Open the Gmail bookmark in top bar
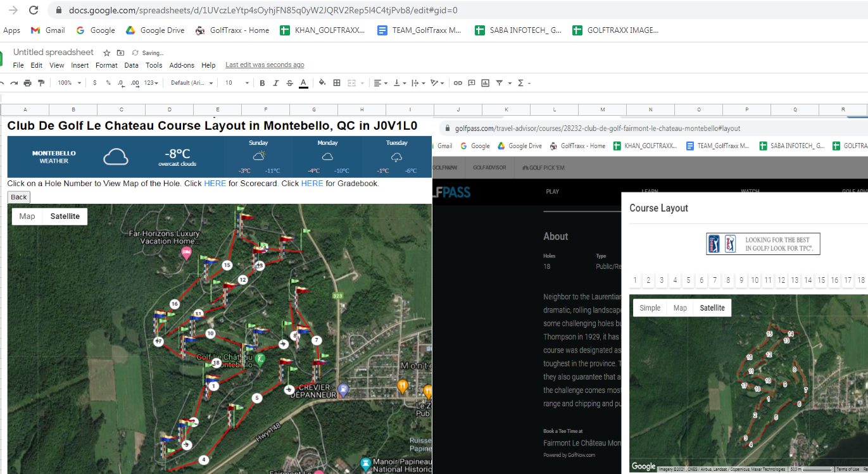 (x=49, y=30)
